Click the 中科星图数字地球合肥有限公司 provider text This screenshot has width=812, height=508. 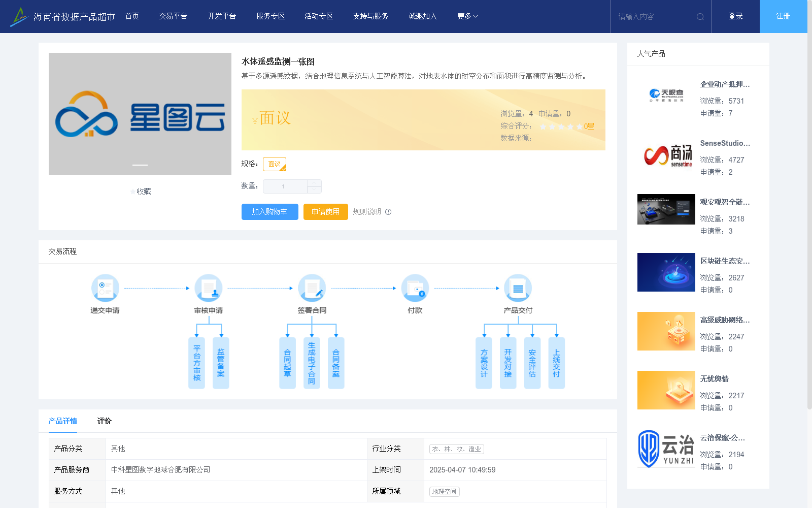[x=160, y=470]
